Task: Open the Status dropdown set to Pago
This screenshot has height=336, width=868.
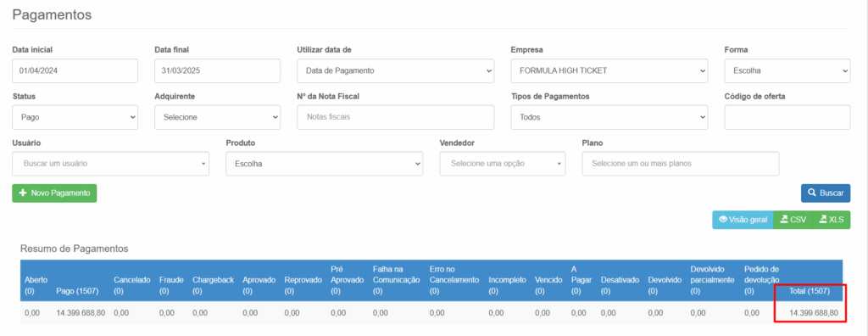Action: (75, 118)
